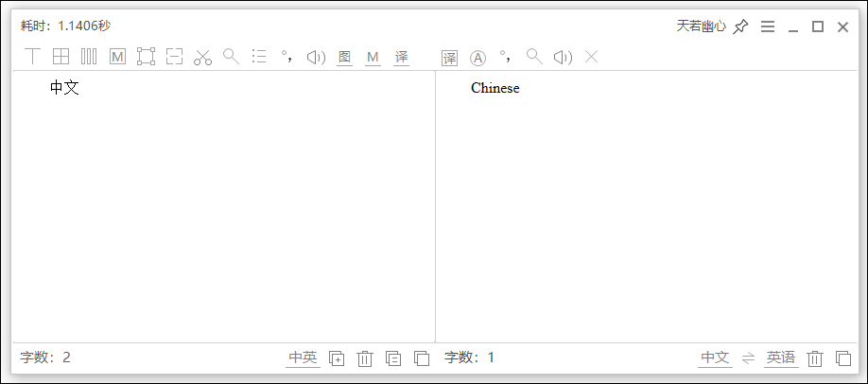Screen dimensions: 868x384
Task: Click the dashed rectangle merge icon
Action: [174, 57]
